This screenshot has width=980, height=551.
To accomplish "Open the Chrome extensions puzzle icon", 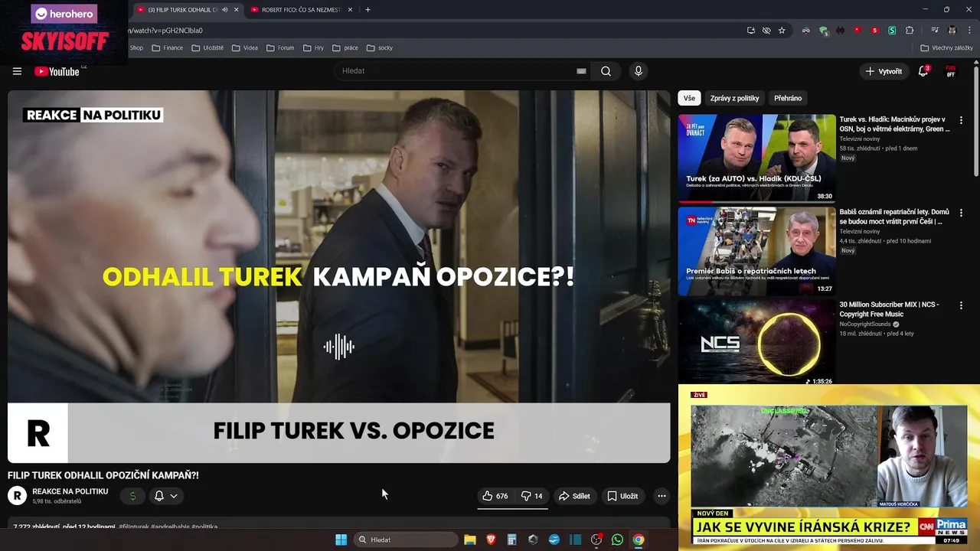I will pos(910,31).
